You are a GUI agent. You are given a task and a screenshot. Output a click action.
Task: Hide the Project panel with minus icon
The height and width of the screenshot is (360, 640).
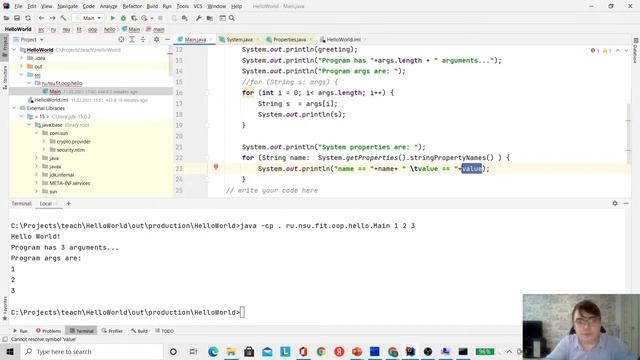click(167, 40)
